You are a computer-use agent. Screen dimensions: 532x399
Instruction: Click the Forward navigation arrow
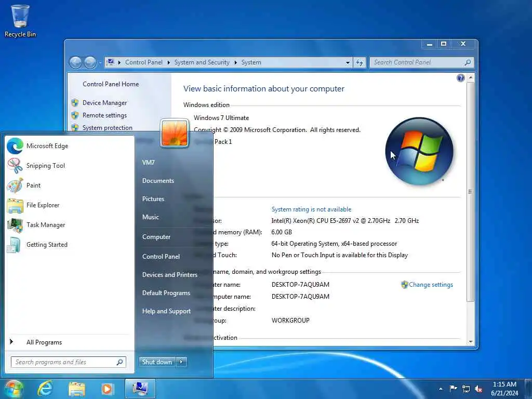point(90,62)
